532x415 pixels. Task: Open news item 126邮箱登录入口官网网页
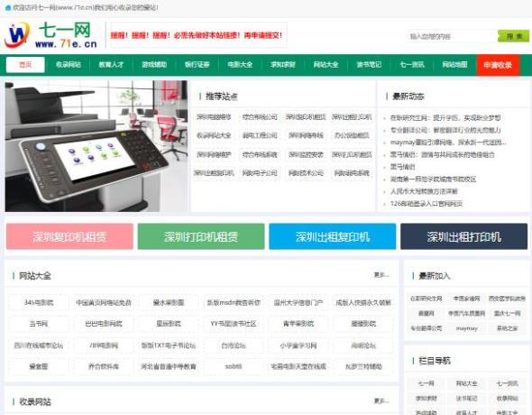pos(427,204)
